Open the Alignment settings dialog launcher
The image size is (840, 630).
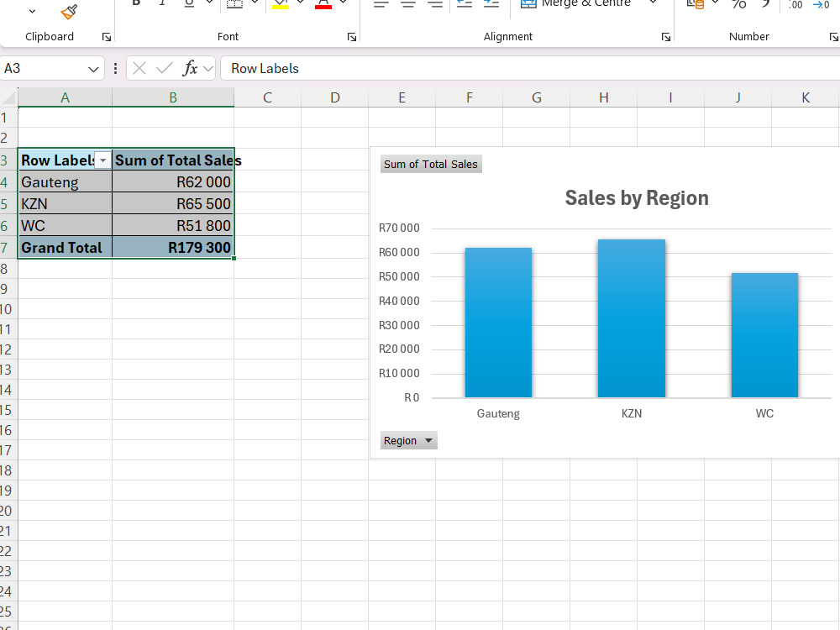[x=666, y=37]
